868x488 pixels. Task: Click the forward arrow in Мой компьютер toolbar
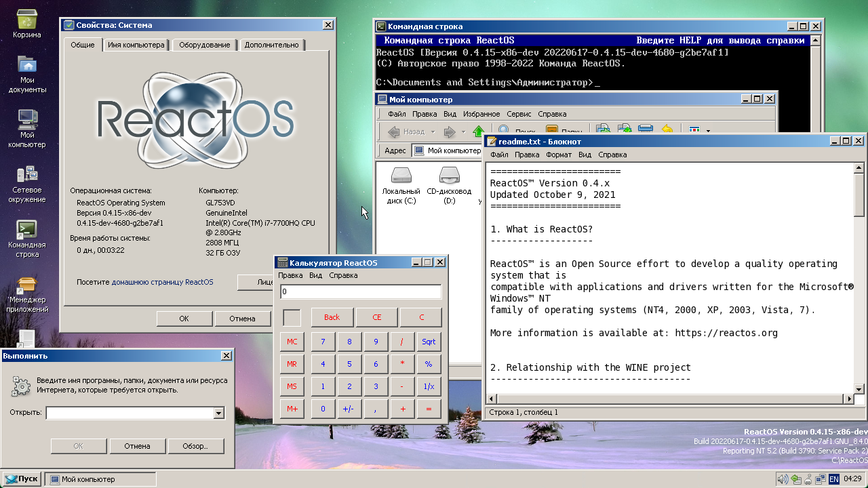449,131
